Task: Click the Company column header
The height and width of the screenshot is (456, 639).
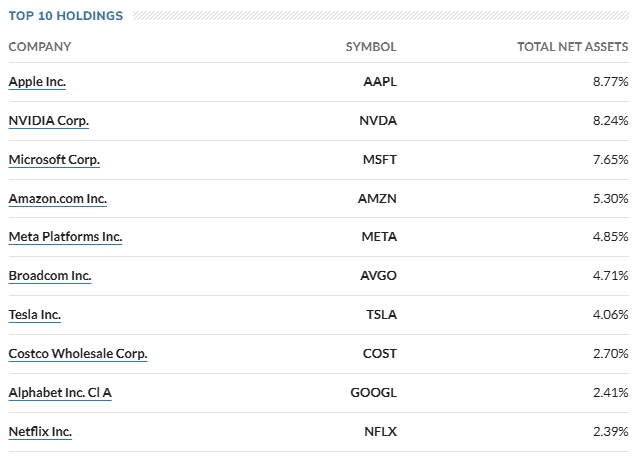Action: coord(40,47)
